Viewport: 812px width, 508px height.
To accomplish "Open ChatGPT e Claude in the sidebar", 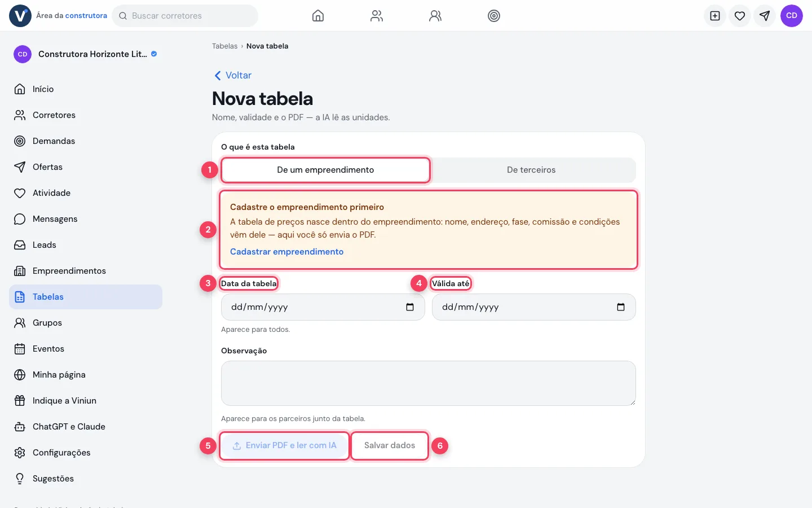I will tap(86, 427).
